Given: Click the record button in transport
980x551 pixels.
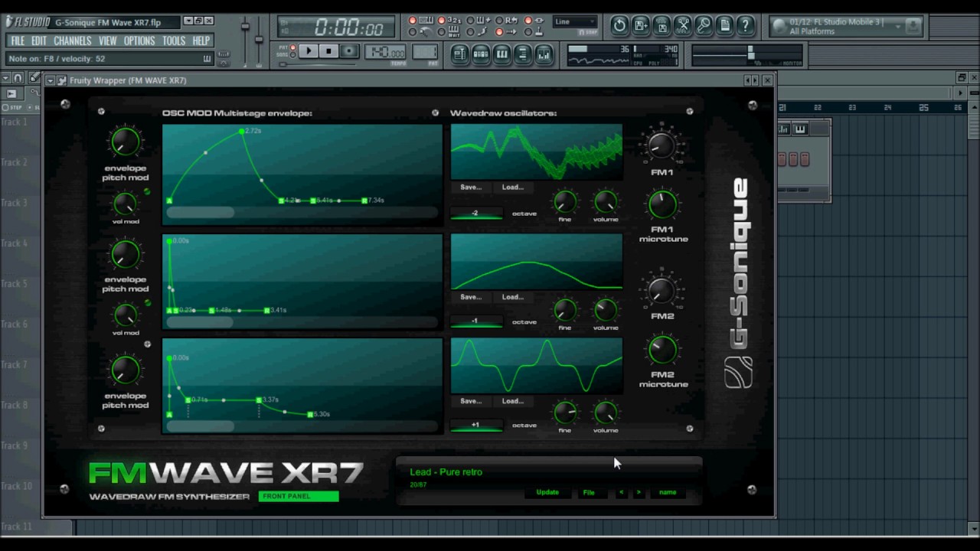Looking at the screenshot, I should coord(348,51).
